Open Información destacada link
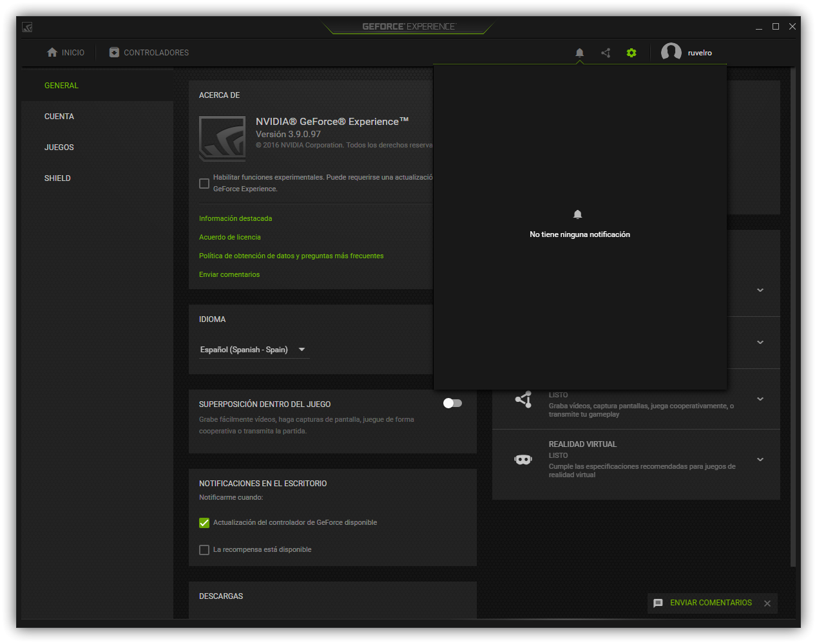The width and height of the screenshot is (817, 644). point(235,218)
